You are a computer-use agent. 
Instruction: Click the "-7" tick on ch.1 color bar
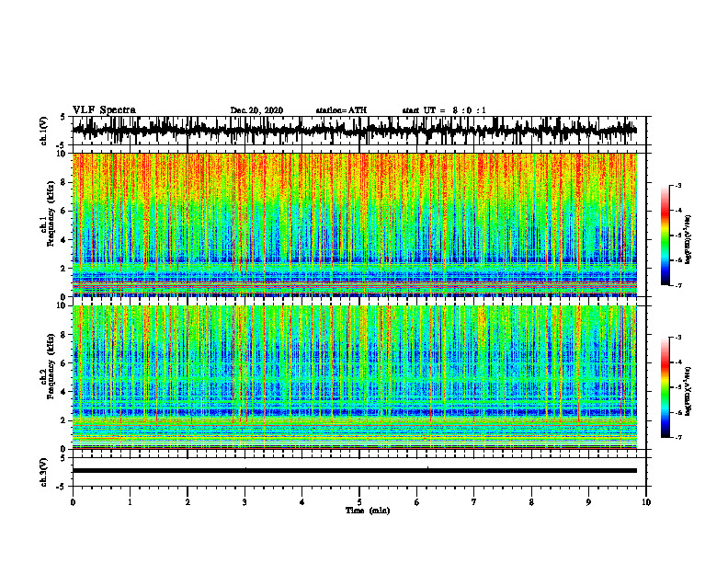coord(678,285)
